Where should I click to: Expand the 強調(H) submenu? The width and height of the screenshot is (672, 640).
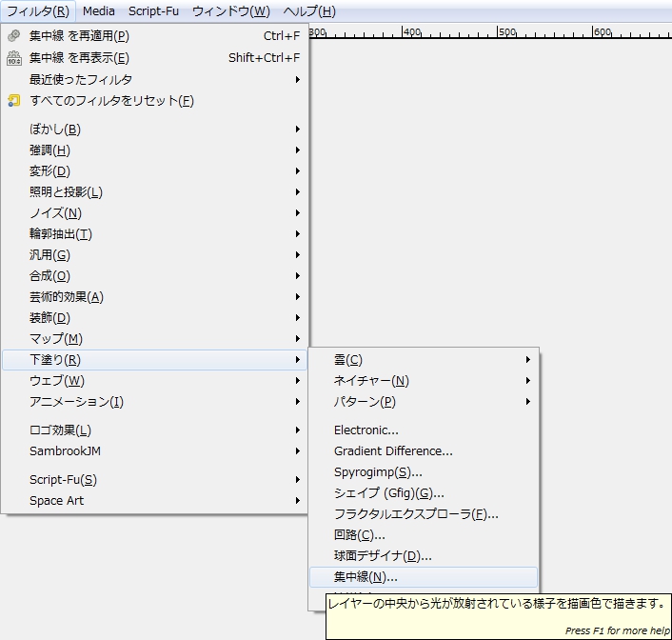154,150
